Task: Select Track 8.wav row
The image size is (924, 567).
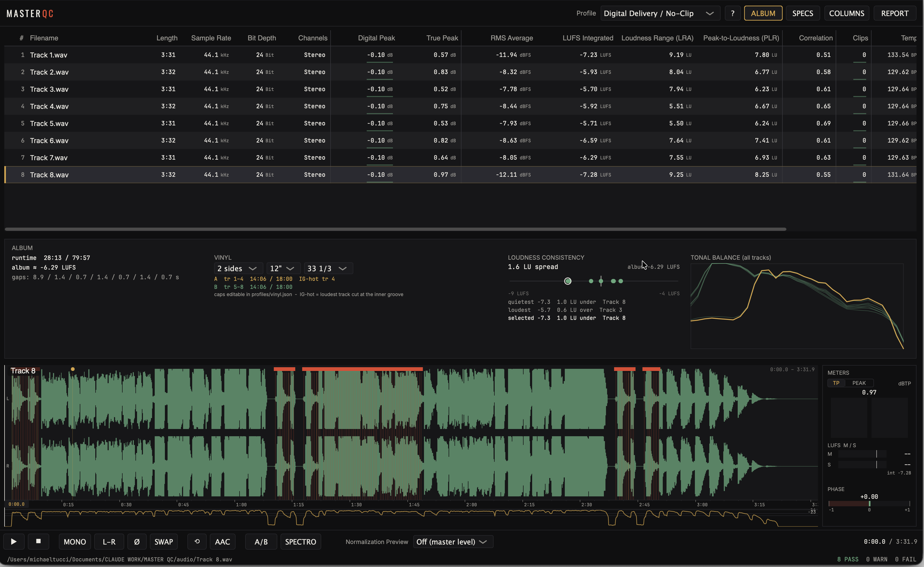Action: click(460, 175)
